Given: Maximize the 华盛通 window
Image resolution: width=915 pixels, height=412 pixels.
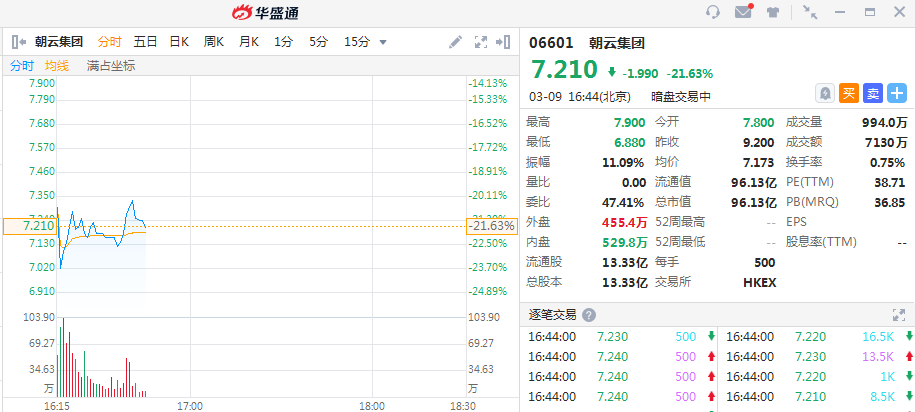Looking at the screenshot, I should tap(870, 12).
